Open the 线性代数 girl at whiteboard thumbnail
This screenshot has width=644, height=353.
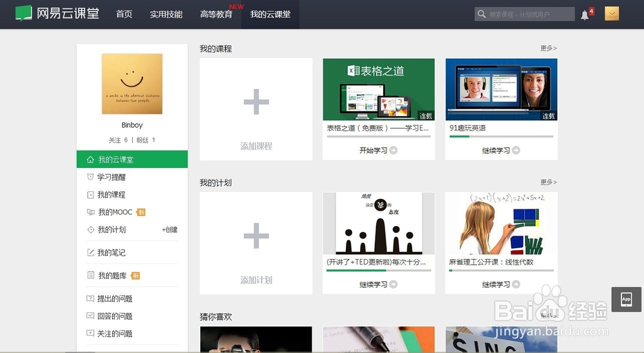pos(502,223)
